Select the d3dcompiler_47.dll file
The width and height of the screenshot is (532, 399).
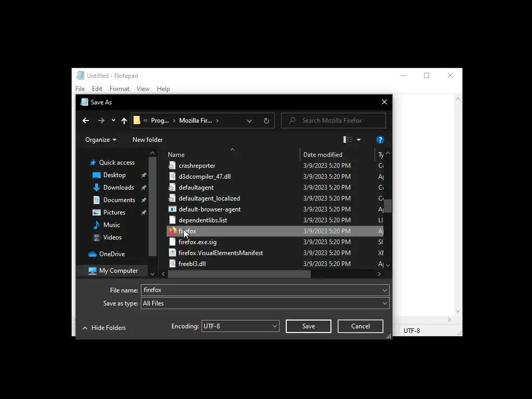[275, 177]
